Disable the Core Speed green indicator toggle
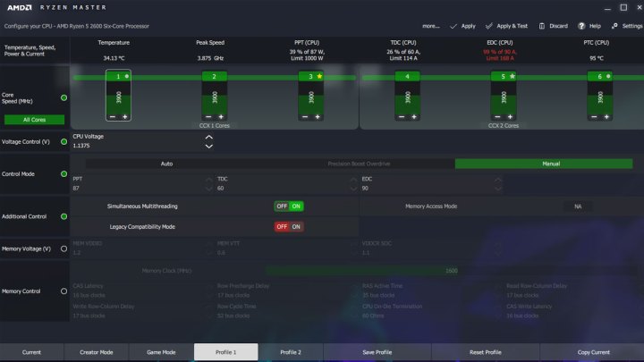Viewport: 644px width, 362px height. tap(64, 97)
